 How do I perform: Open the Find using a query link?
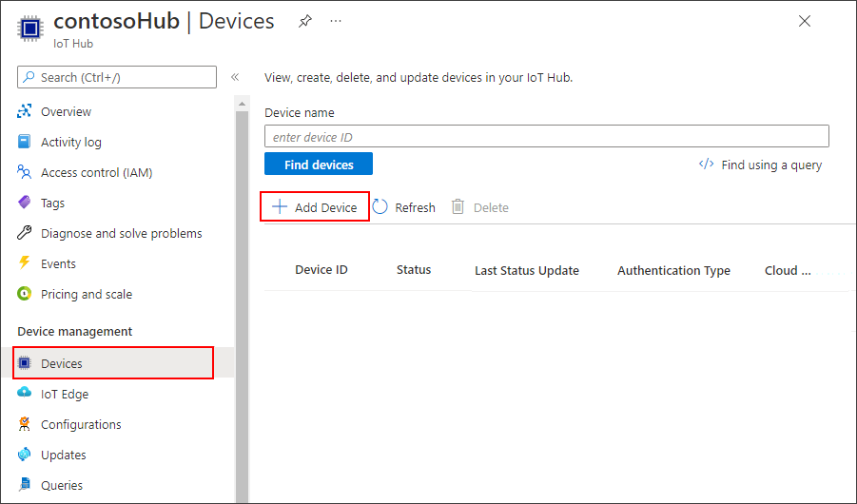(x=760, y=165)
